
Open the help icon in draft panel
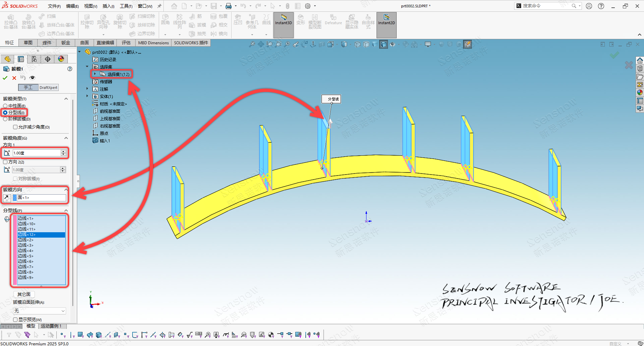[70, 69]
